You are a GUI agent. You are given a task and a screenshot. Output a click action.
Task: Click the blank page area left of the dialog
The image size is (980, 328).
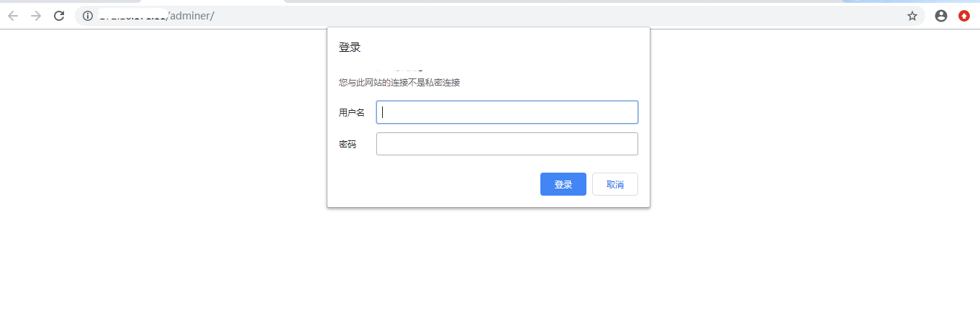click(158, 144)
